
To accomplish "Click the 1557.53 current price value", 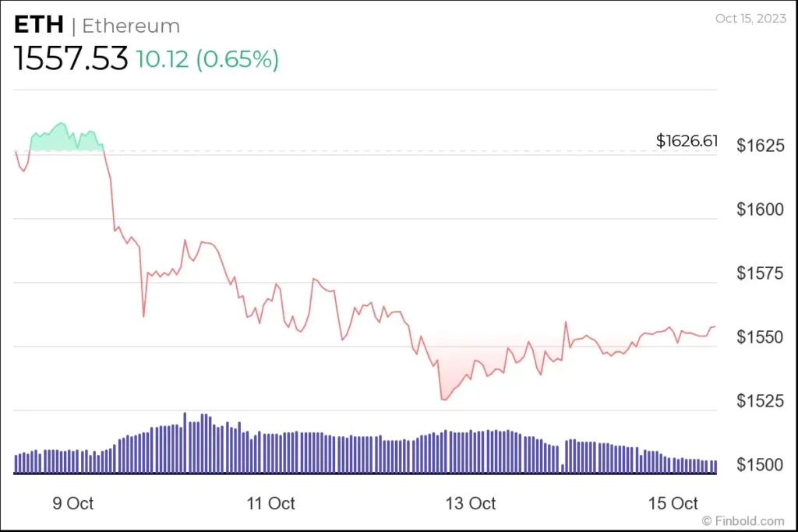I will pyautogui.click(x=71, y=58).
